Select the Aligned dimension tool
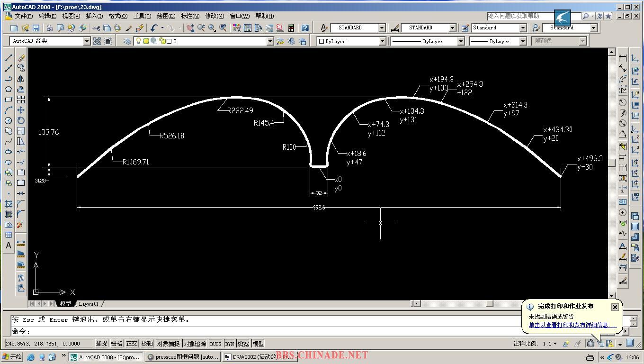The width and height of the screenshot is (644, 364). 623,68
